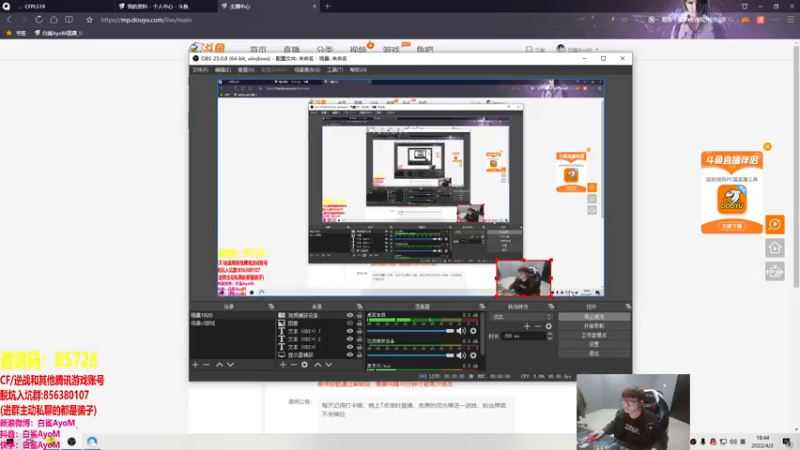Click the browser reload icon

click(x=39, y=19)
